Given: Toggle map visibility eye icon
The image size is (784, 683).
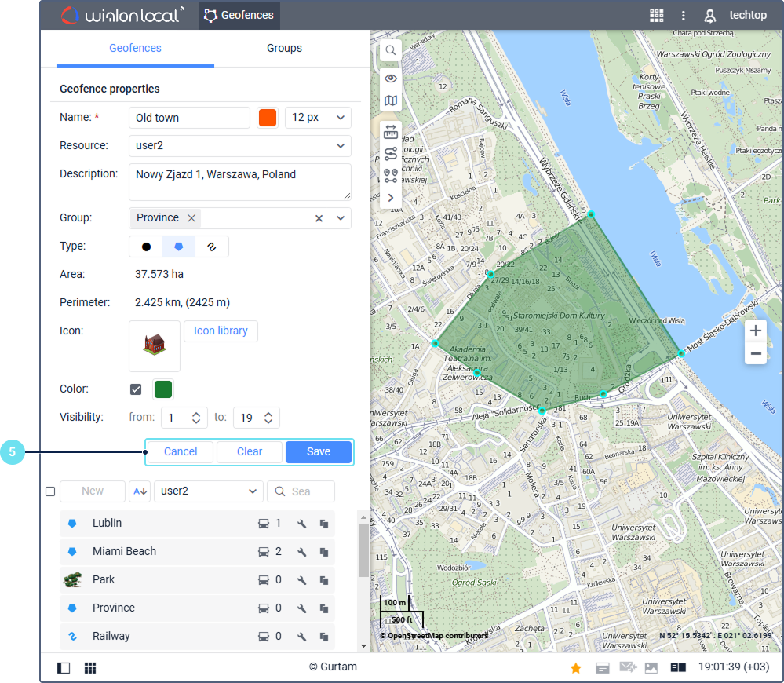Looking at the screenshot, I should tap(390, 79).
